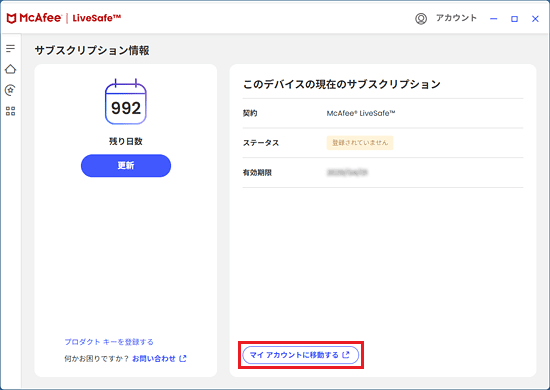The width and height of the screenshot is (550, 390).
Task: Click the 契約 row label
Action: (x=250, y=113)
